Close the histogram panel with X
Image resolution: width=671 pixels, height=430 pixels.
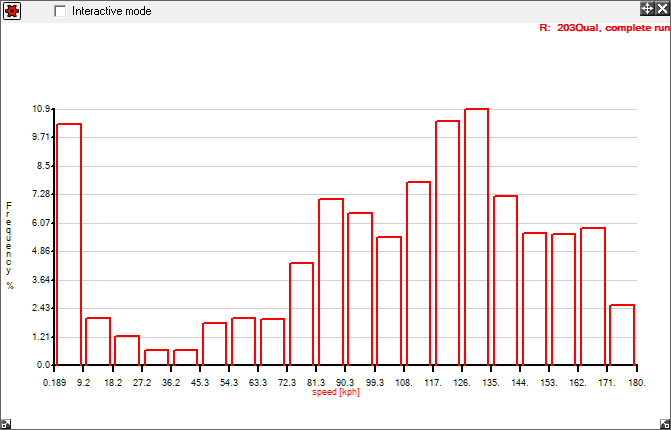tap(662, 8)
